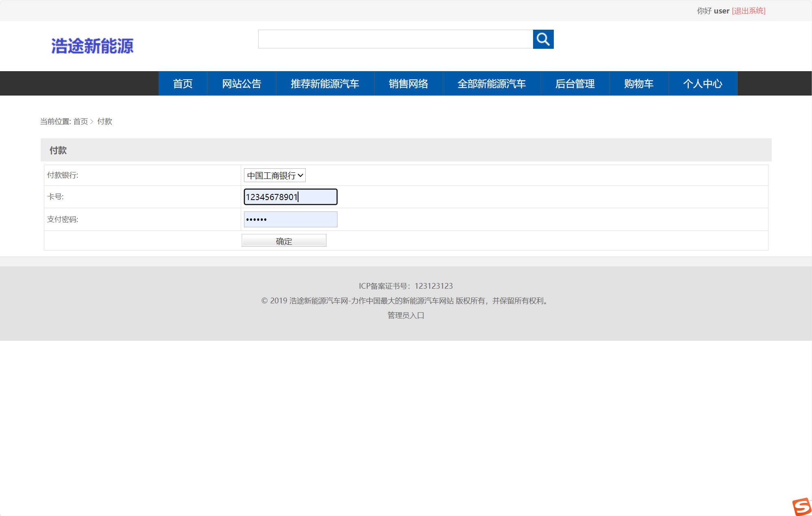Screen dimensions: 812x516
Task: Open the 推荐新能源汽车 menu item
Action: click(x=324, y=83)
